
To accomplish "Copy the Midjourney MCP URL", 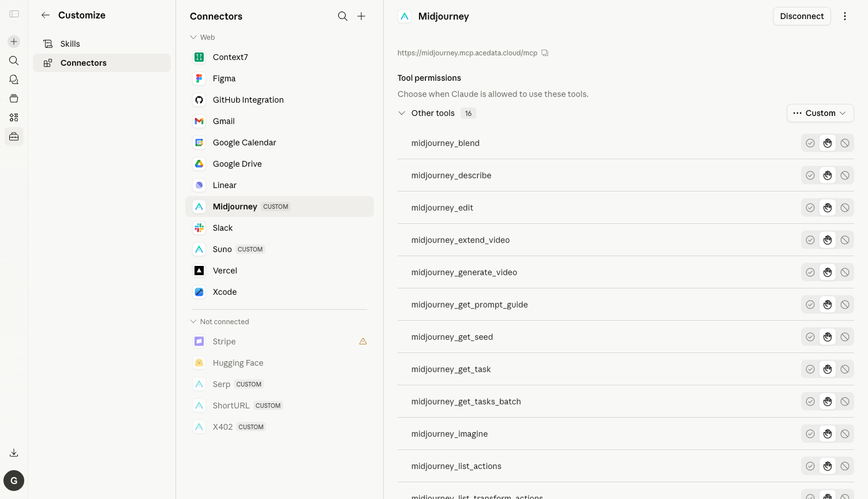I will click(x=545, y=53).
